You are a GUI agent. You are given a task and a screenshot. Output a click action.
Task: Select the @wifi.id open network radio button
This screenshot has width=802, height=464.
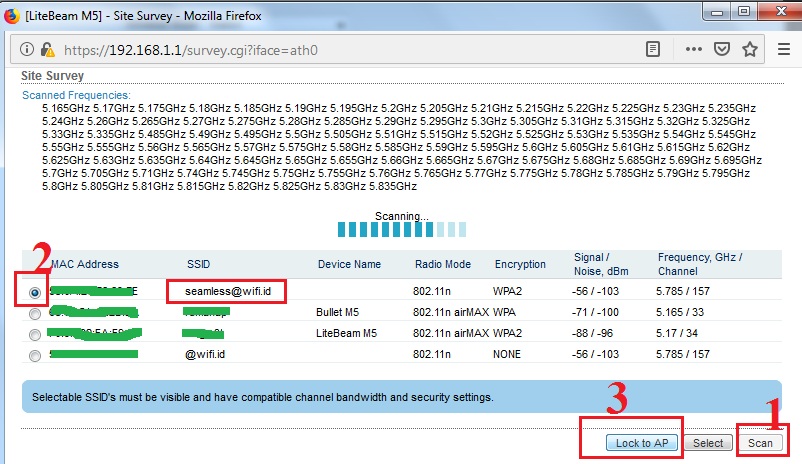click(35, 356)
